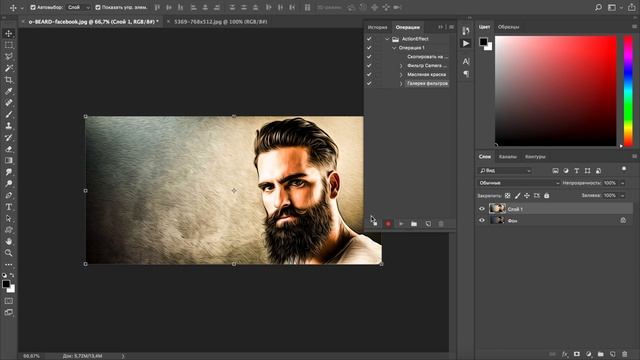Image resolution: width=640 pixels, height=360 pixels.
Task: Delete layer with Layers panel trash icon
Action: click(x=624, y=354)
